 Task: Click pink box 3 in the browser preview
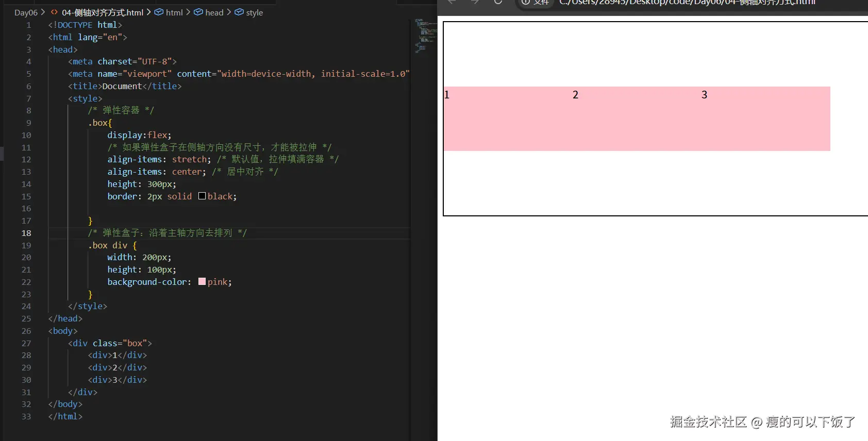click(x=765, y=118)
